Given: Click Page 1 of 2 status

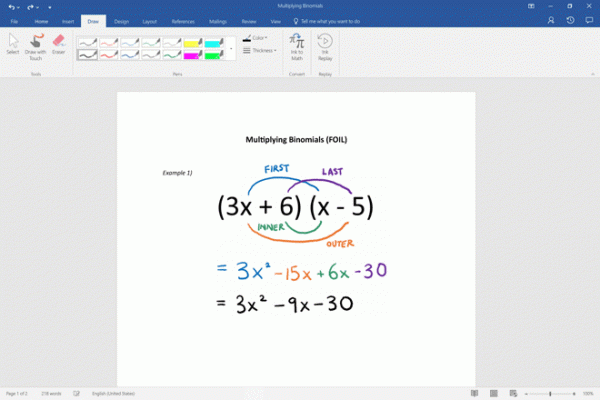Looking at the screenshot, I should pyautogui.click(x=16, y=393).
